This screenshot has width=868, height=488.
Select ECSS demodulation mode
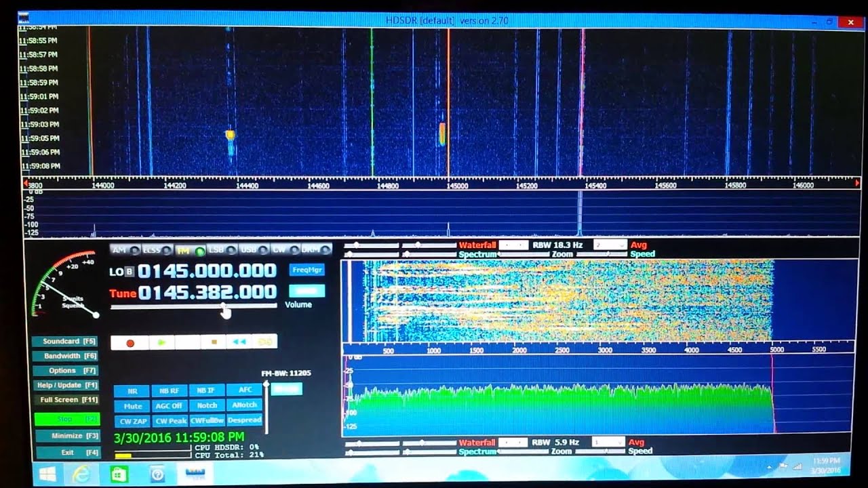pos(157,250)
